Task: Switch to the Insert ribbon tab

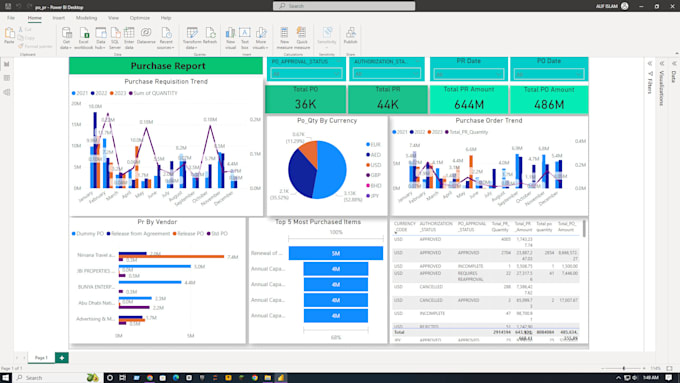Action: tap(59, 18)
